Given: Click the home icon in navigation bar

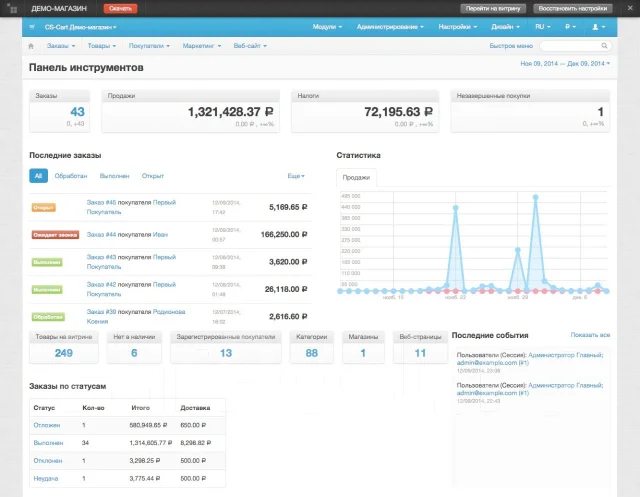Looking at the screenshot, I should (31, 46).
